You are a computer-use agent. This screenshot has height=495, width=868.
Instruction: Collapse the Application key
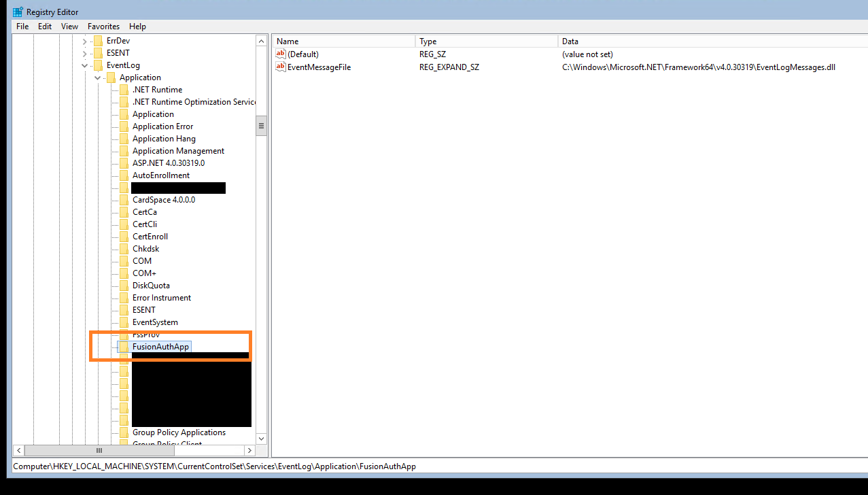[x=97, y=77]
